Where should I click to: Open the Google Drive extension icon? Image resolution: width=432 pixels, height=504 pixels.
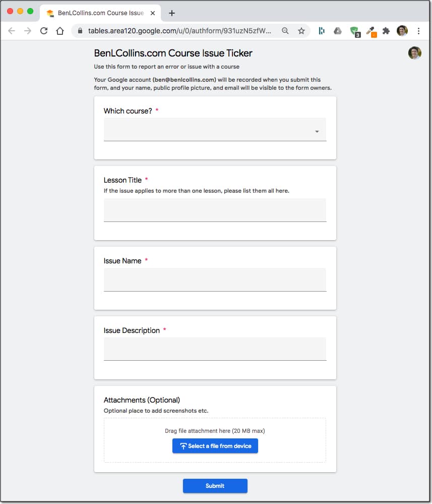338,31
